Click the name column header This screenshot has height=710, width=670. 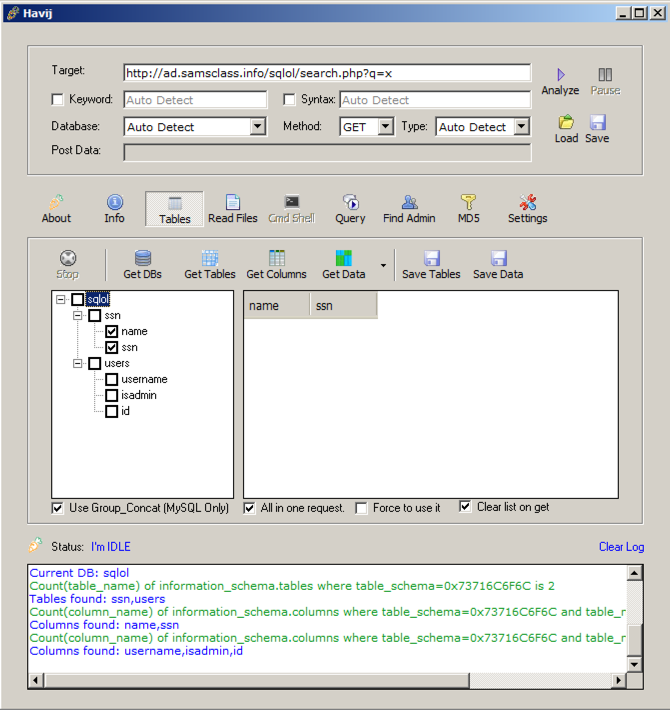(277, 306)
